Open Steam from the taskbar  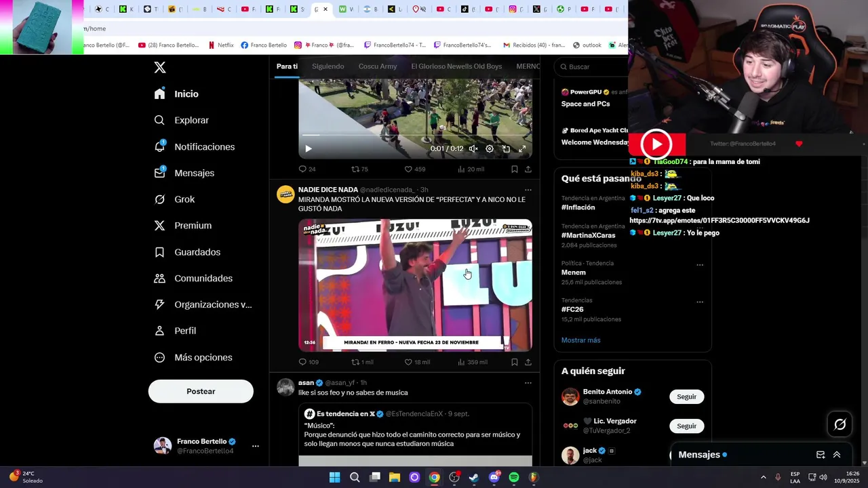tap(474, 477)
